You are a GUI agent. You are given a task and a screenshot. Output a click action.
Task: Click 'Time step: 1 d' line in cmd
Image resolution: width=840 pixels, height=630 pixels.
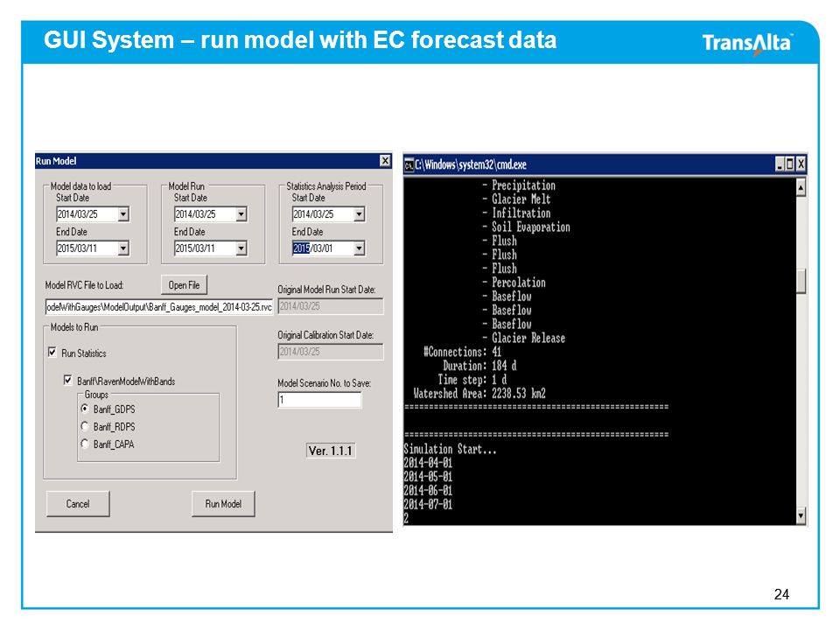coord(472,379)
